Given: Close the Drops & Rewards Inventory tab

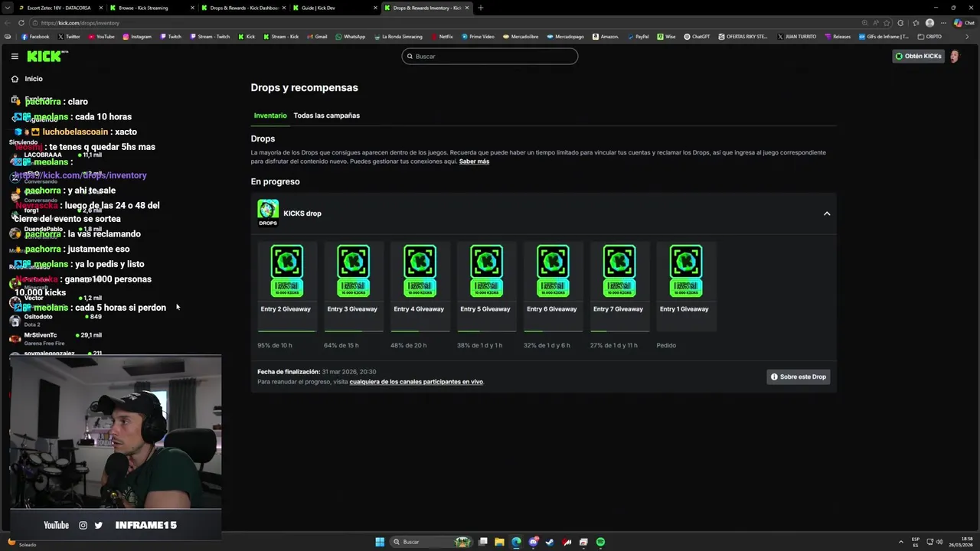Looking at the screenshot, I should (467, 8).
